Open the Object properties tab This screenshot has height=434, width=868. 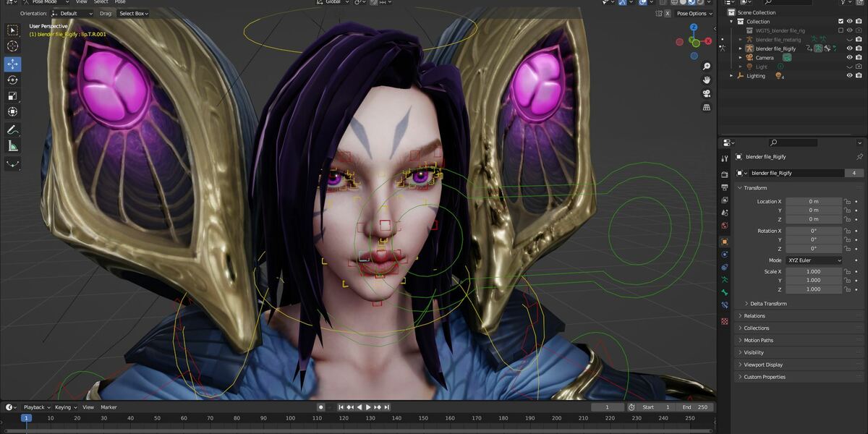[725, 242]
